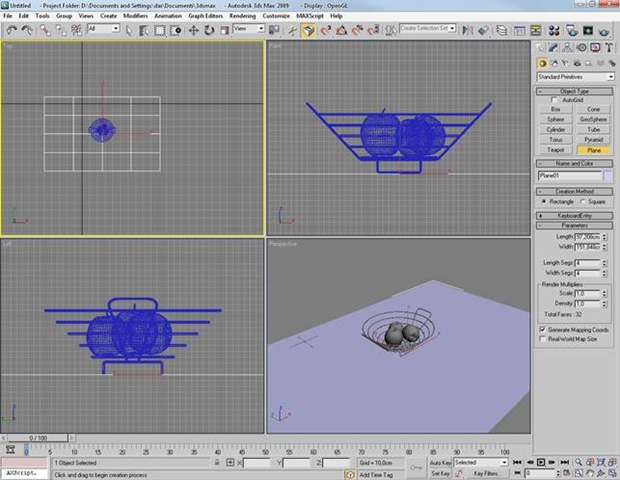
Task: Disable Generate Mapping Coords checkbox
Action: click(543, 329)
